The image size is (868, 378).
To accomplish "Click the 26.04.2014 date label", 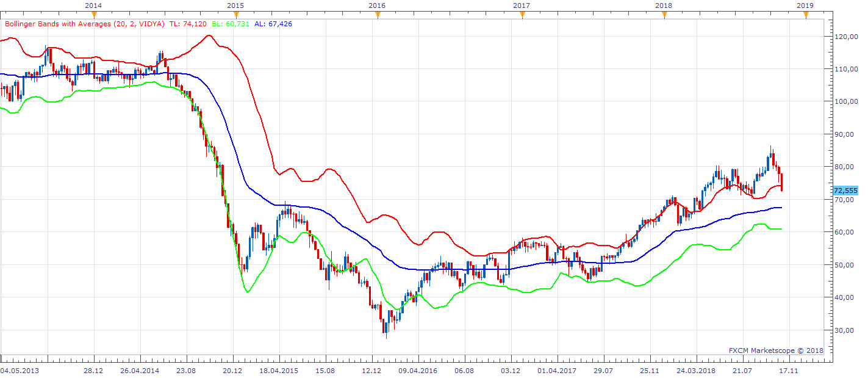I will 140,371.
